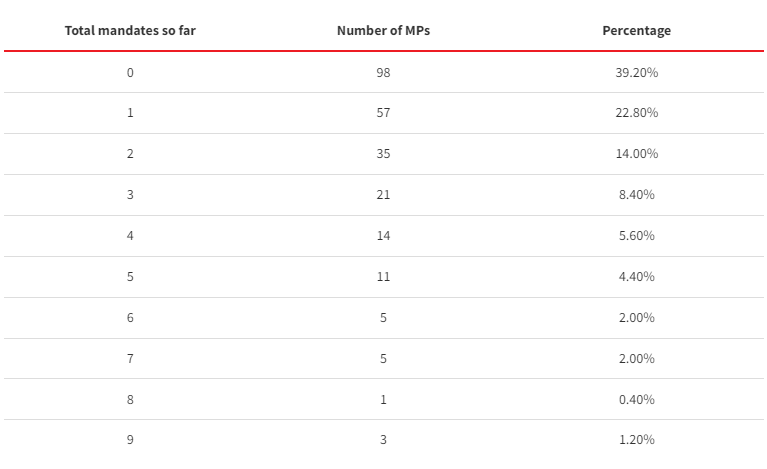
Task: Click the 'Total mandates so far' column header
Action: (x=130, y=30)
